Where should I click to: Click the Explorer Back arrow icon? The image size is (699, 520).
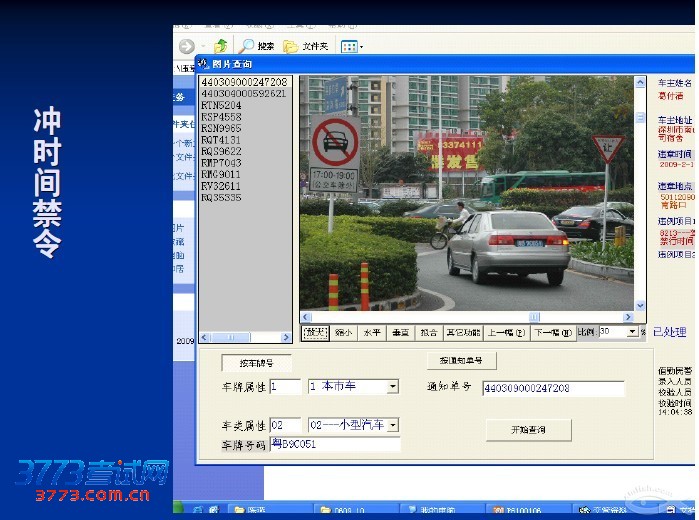pos(186,46)
